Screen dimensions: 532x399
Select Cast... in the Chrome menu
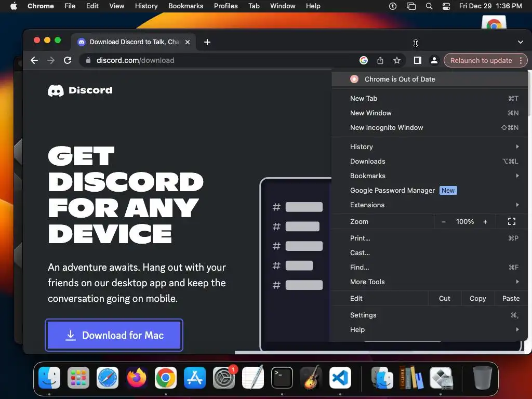[429, 253]
